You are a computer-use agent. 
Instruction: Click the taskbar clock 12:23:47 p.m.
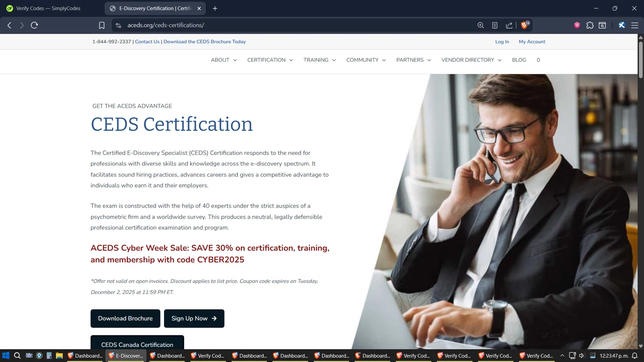614,356
